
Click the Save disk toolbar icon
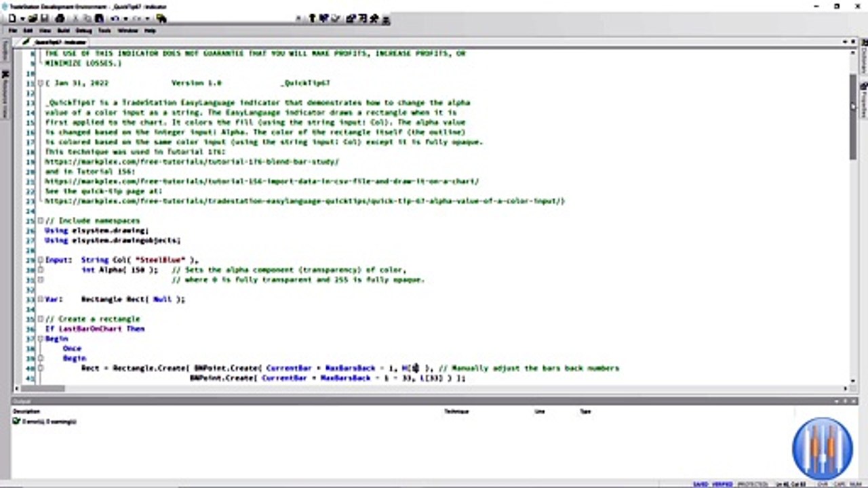[x=45, y=18]
